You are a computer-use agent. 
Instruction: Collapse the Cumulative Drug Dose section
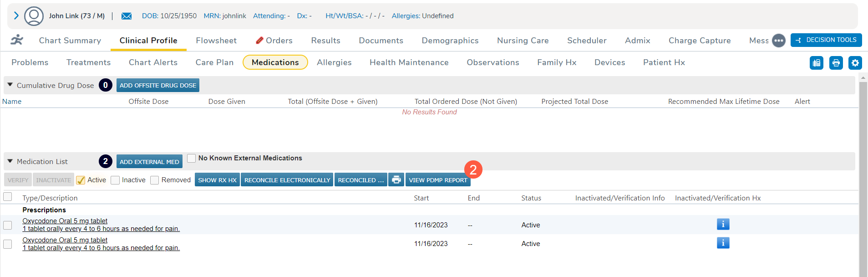[x=10, y=85]
